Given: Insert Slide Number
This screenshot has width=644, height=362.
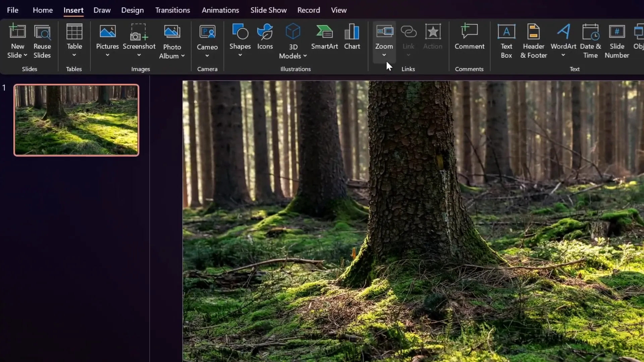Looking at the screenshot, I should [x=616, y=41].
